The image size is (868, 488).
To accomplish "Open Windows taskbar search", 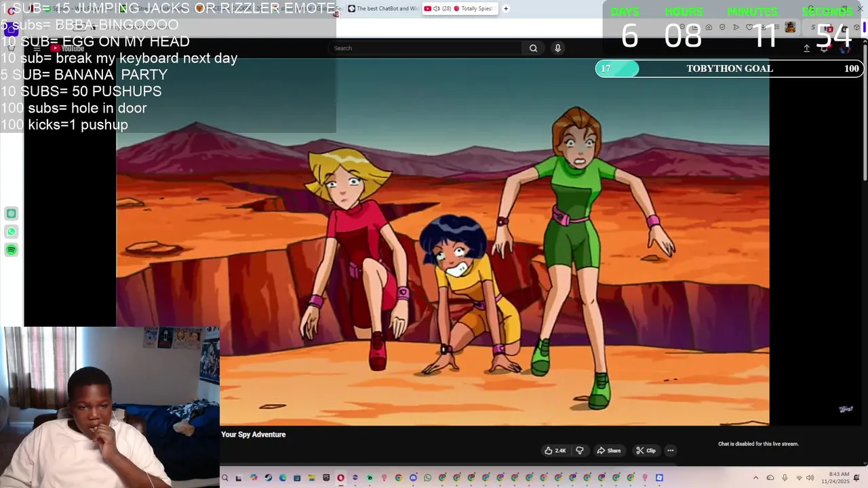I will point(225,478).
